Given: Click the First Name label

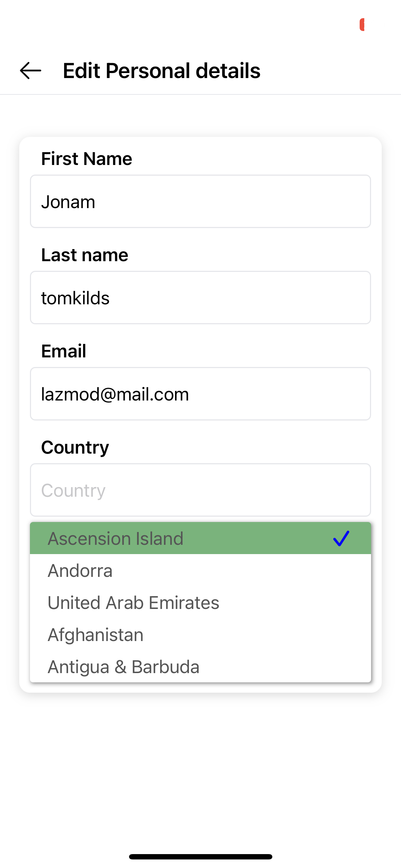Looking at the screenshot, I should point(87,159).
